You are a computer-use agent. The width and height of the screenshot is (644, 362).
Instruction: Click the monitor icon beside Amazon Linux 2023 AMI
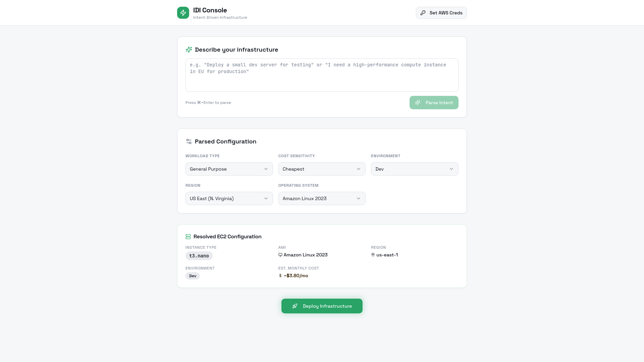(x=280, y=255)
